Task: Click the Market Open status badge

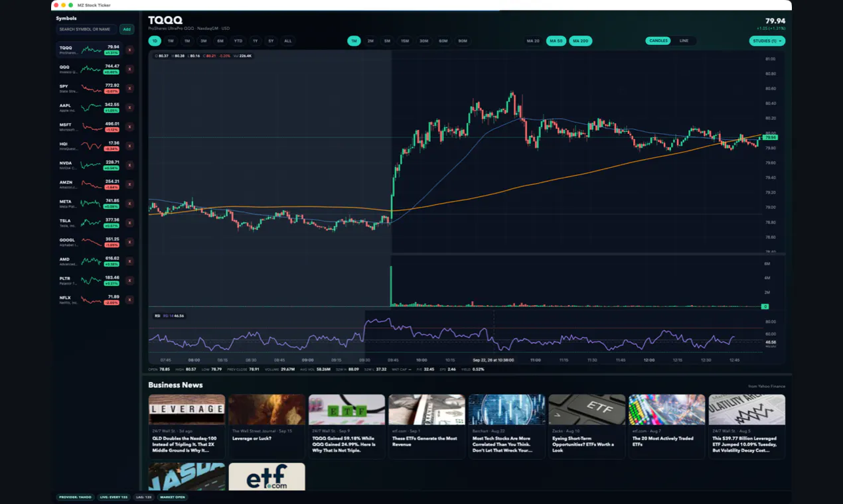Action: [x=173, y=497]
